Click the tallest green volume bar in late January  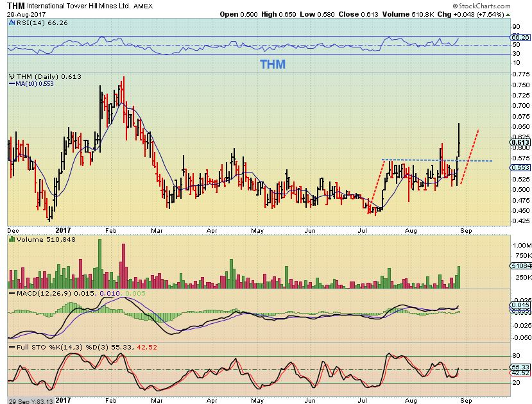[x=99, y=264]
